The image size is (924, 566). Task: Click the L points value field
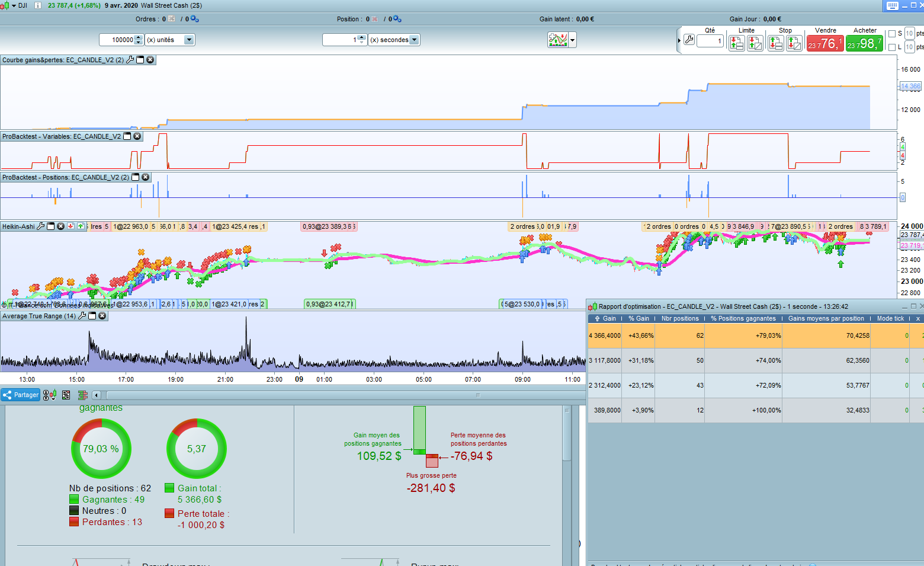click(909, 47)
